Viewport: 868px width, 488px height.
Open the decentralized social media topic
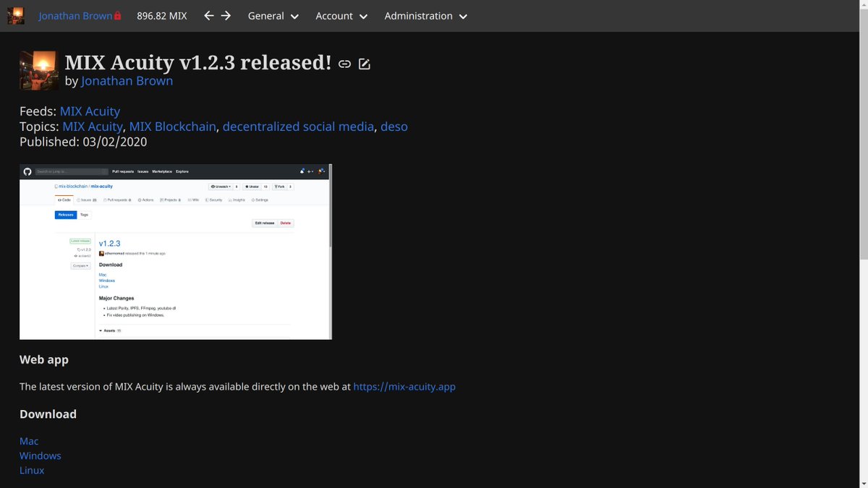tap(298, 127)
